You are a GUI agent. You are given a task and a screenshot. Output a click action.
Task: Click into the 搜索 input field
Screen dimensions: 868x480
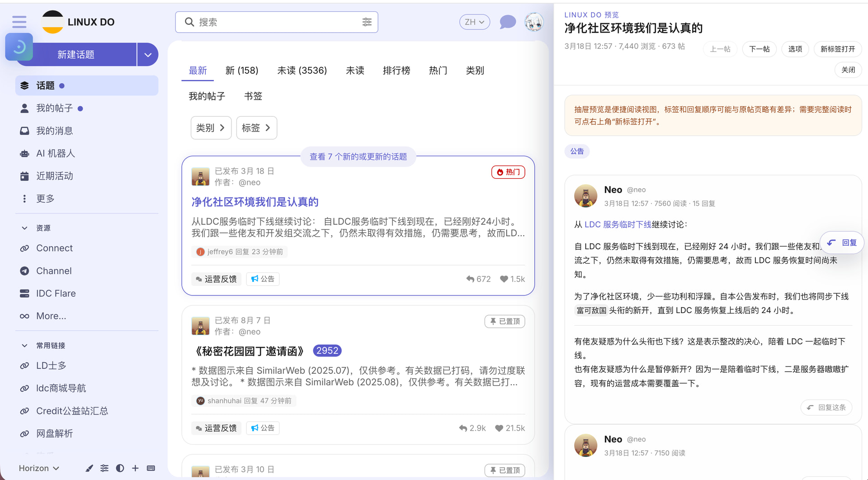point(277,22)
